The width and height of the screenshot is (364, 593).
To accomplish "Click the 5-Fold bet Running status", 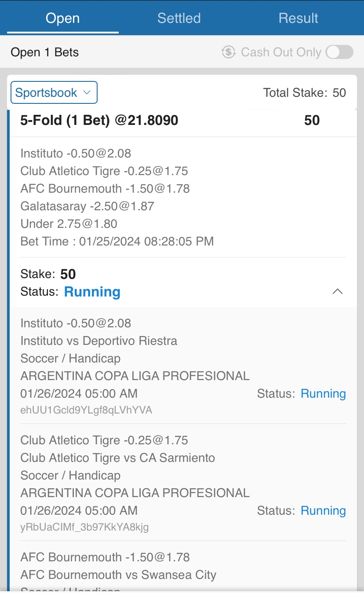I will (x=92, y=292).
